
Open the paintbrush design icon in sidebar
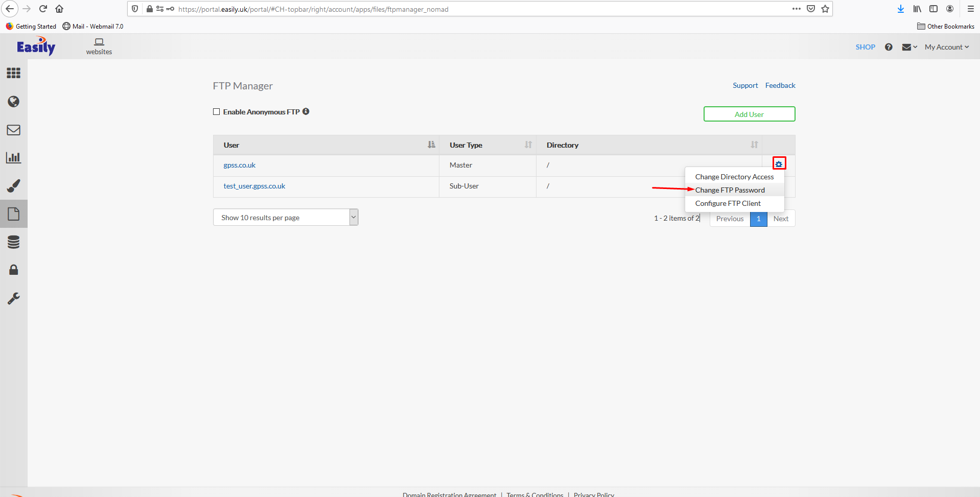pyautogui.click(x=14, y=186)
